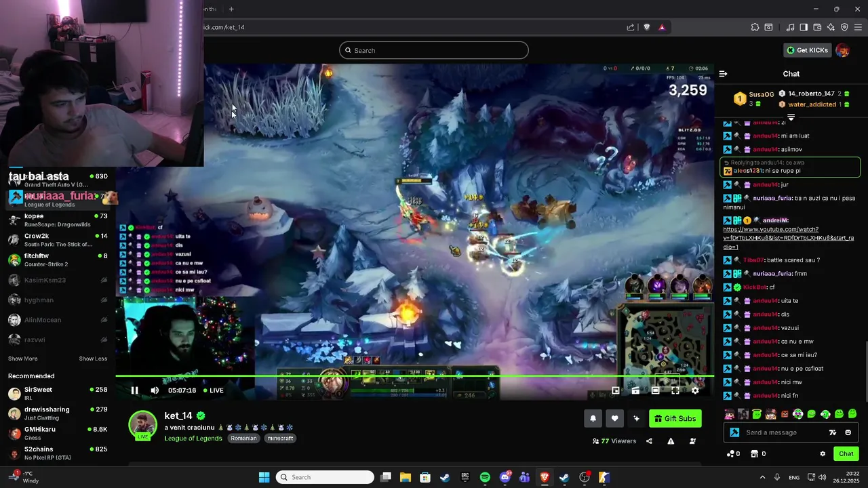This screenshot has width=868, height=488.
Task: Show hidden system tray icons
Action: (x=762, y=477)
